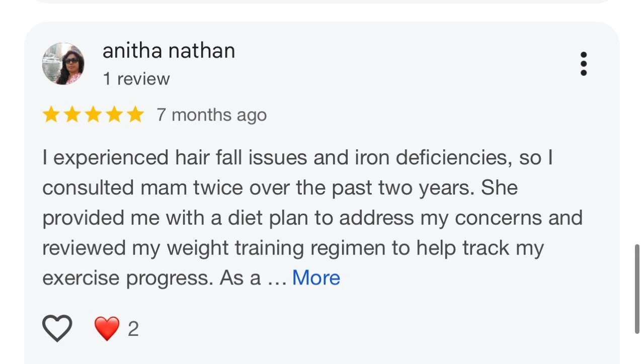Viewport: 644px width, 364px height.
Task: Click the third gold rating star
Action: click(93, 115)
